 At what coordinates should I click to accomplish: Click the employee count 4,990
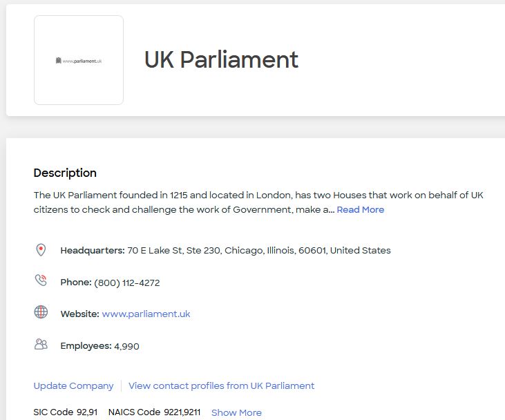pos(126,346)
